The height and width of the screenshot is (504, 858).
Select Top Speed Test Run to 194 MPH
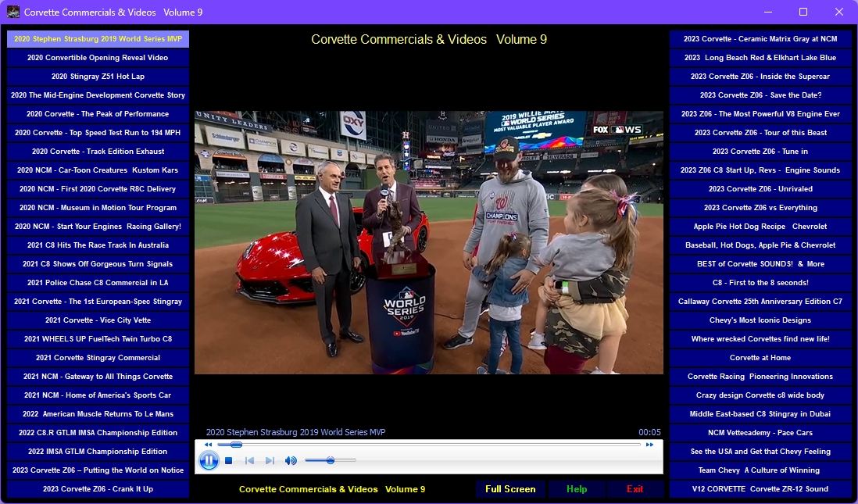[98, 132]
